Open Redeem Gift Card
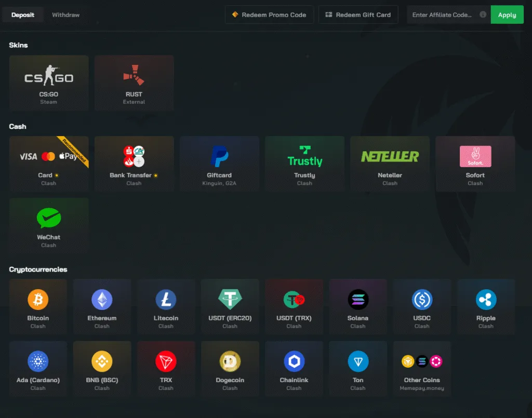 click(358, 15)
